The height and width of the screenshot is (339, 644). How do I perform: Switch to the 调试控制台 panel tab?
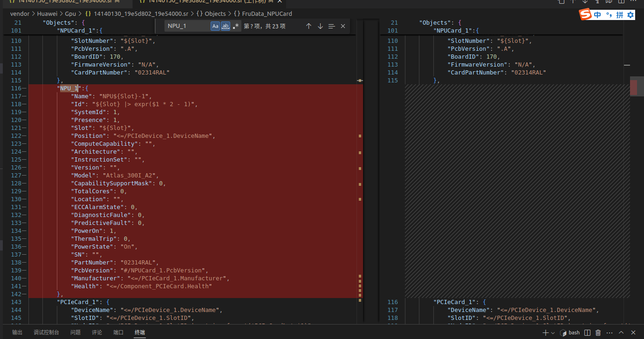tap(47, 332)
